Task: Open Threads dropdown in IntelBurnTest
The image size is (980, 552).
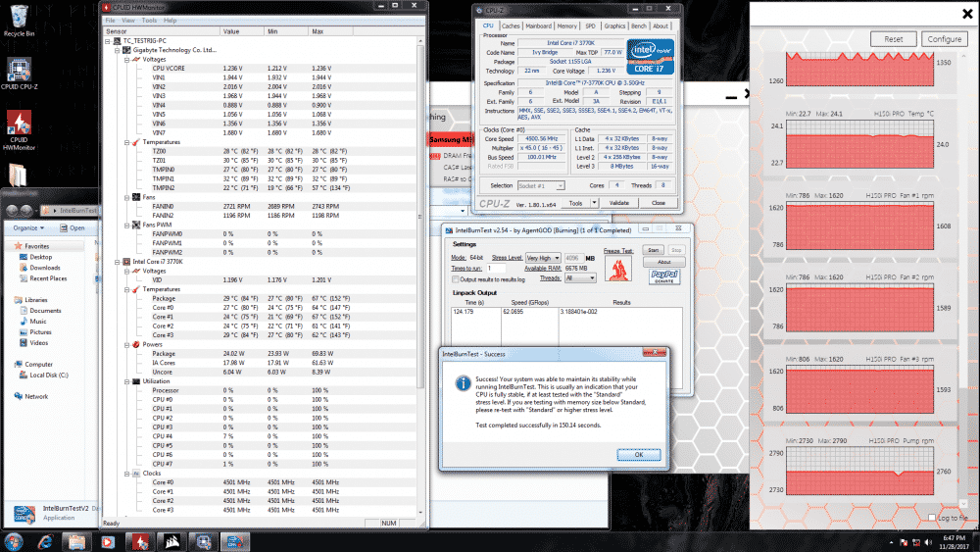Action: tap(580, 278)
